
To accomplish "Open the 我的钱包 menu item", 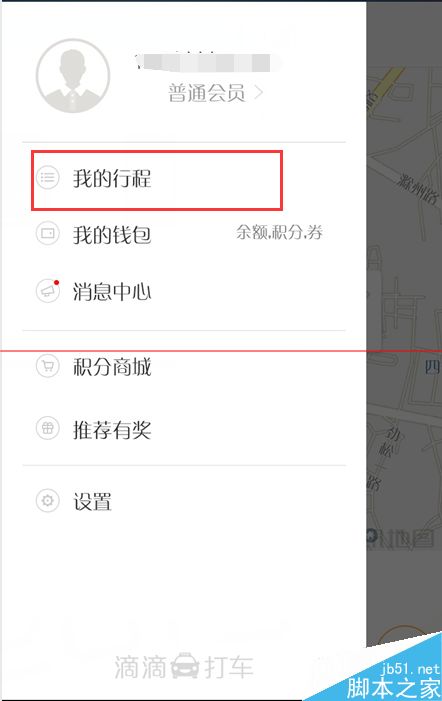I will pos(184,234).
